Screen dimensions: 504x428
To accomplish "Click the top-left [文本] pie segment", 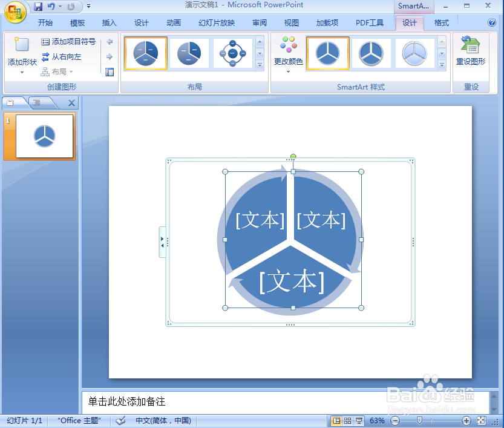I will (260, 220).
